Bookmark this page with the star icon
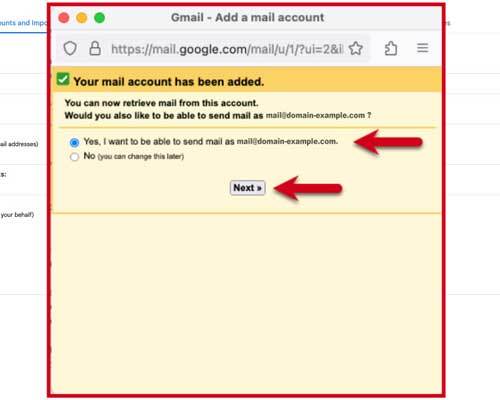The height and width of the screenshot is (400, 500). click(356, 48)
